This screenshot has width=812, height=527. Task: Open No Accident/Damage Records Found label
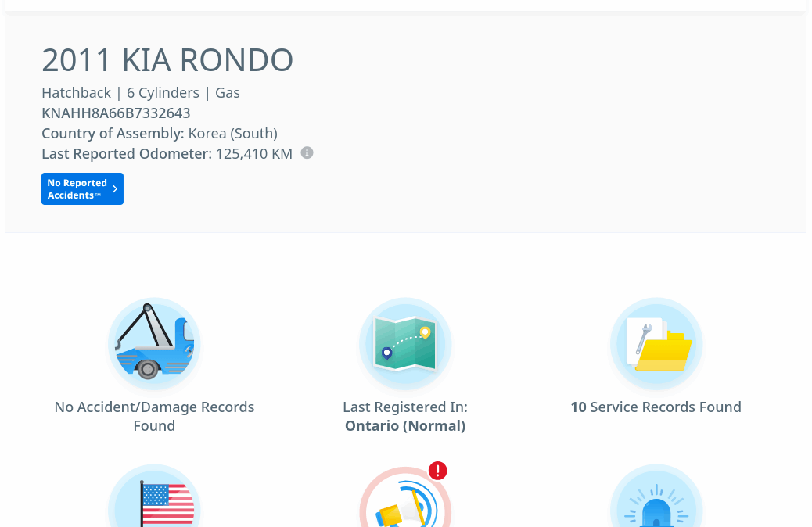tap(154, 416)
